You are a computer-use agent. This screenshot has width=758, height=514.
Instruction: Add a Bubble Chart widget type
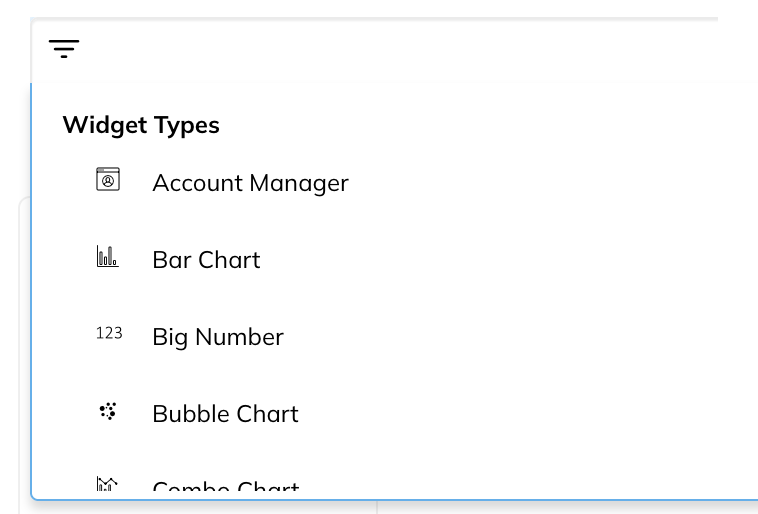394,414
